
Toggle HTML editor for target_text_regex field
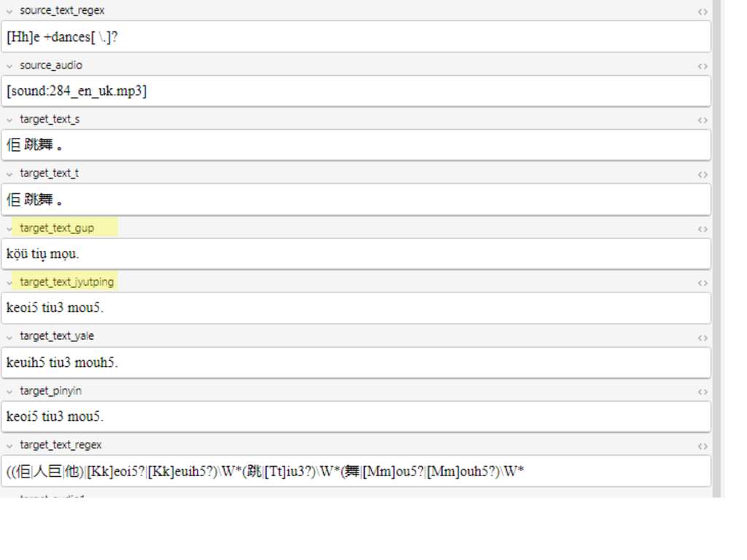703,446
